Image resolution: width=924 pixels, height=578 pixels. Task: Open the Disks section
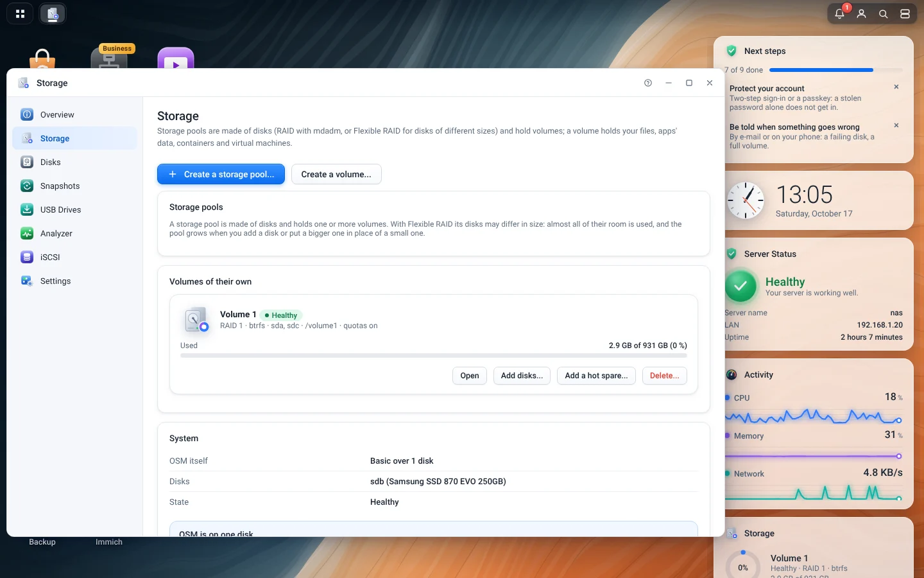pyautogui.click(x=75, y=162)
